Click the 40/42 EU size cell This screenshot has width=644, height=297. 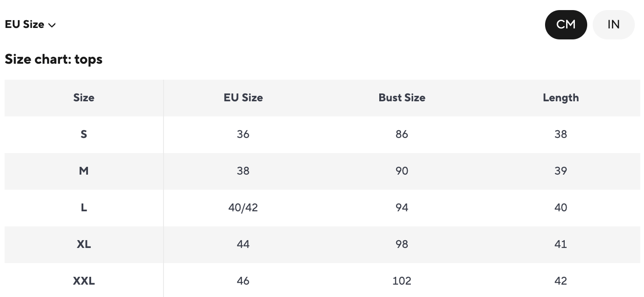(x=243, y=208)
